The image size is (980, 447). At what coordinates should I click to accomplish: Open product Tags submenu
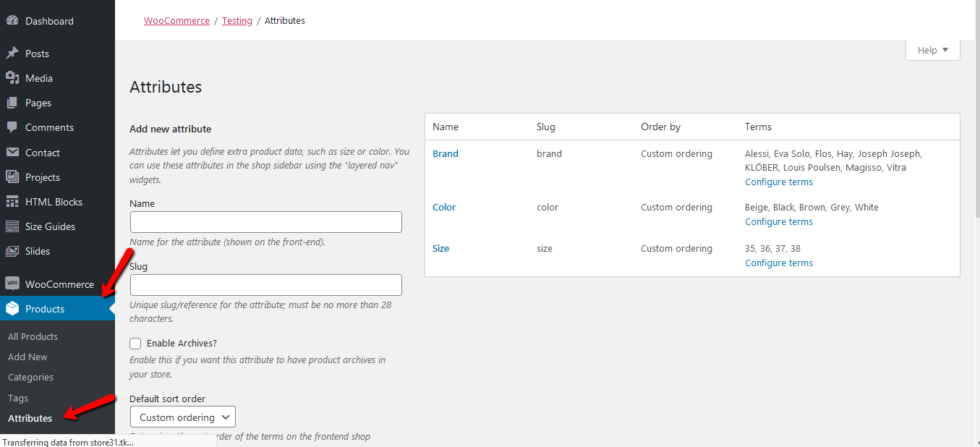pyautogui.click(x=18, y=398)
